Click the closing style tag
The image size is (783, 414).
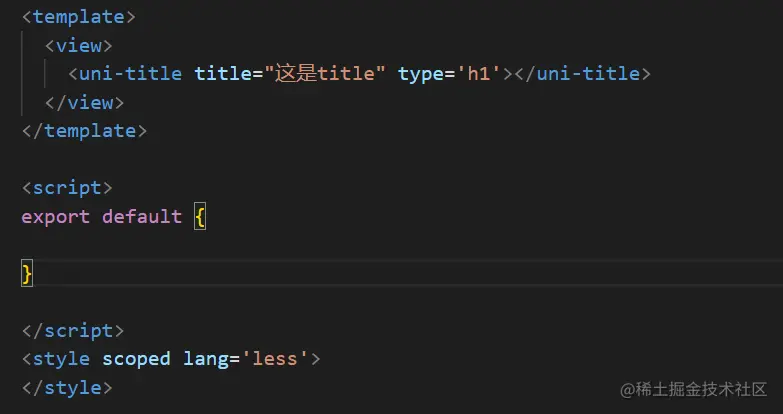click(x=67, y=388)
